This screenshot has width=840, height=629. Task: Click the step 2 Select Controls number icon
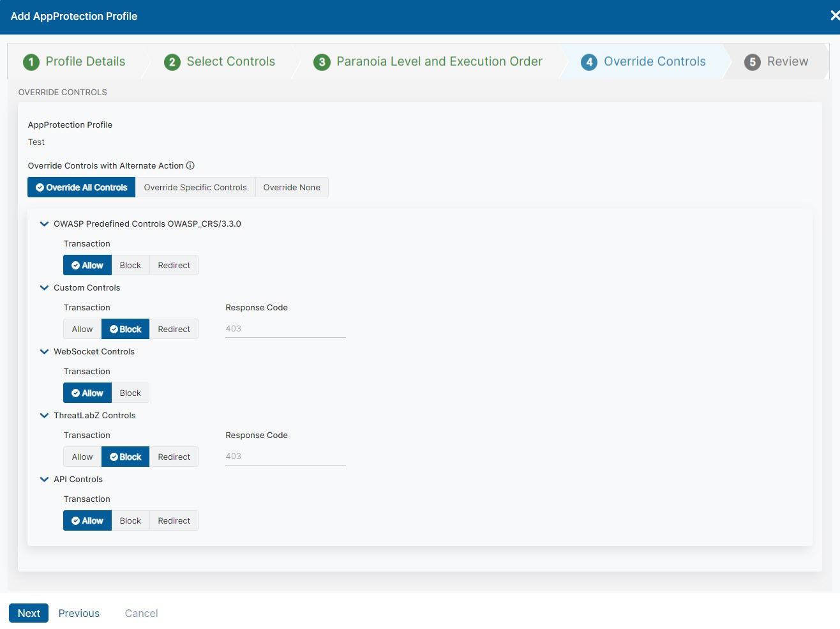172,62
